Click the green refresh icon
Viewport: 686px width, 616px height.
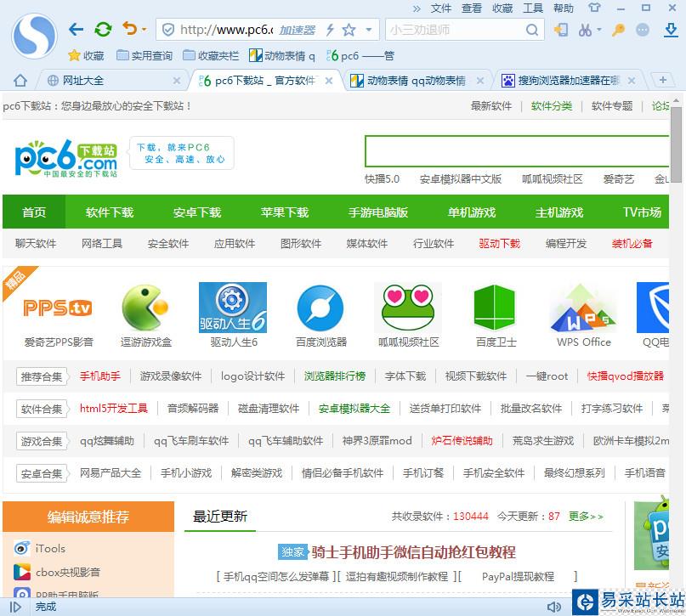(103, 29)
